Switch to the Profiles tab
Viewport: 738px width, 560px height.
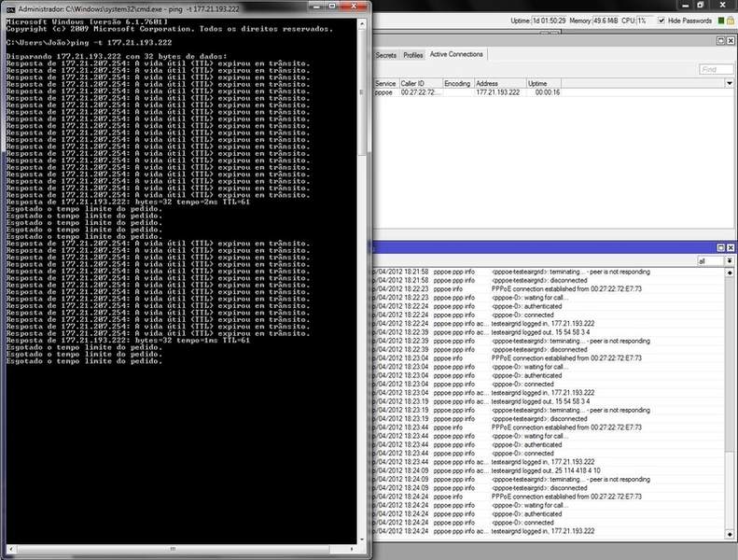pos(413,55)
